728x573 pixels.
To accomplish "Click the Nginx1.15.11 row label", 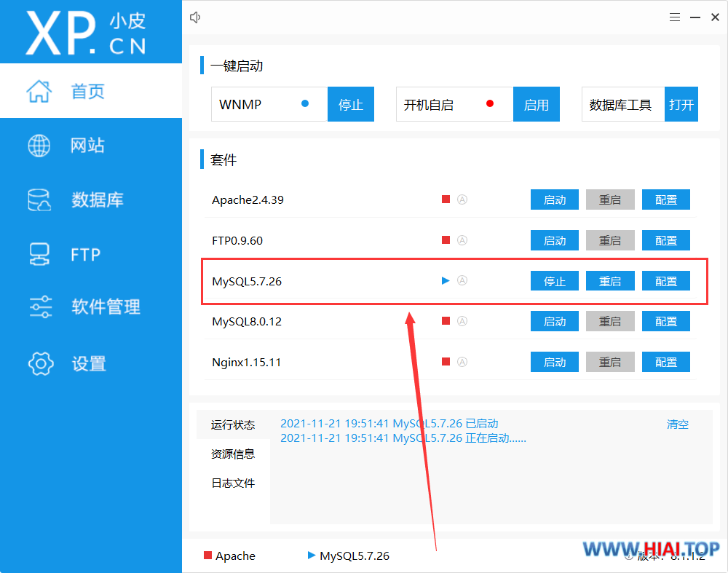I will pyautogui.click(x=247, y=362).
